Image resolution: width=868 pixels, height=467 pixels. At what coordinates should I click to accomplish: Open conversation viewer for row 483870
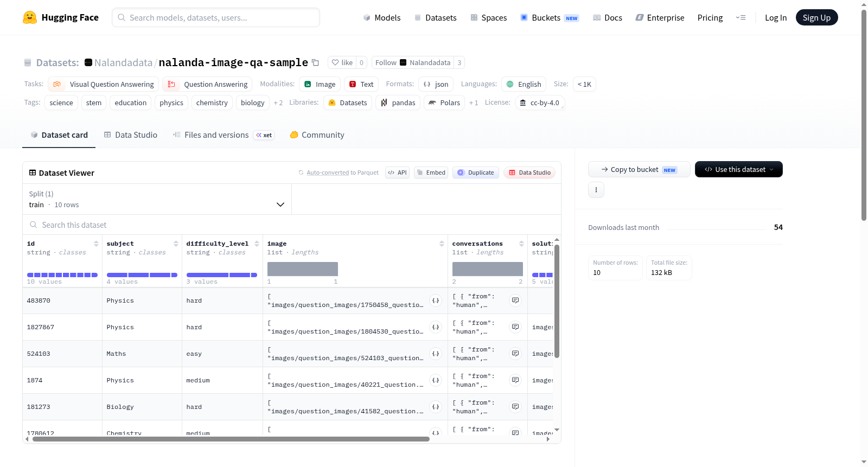[x=515, y=300]
